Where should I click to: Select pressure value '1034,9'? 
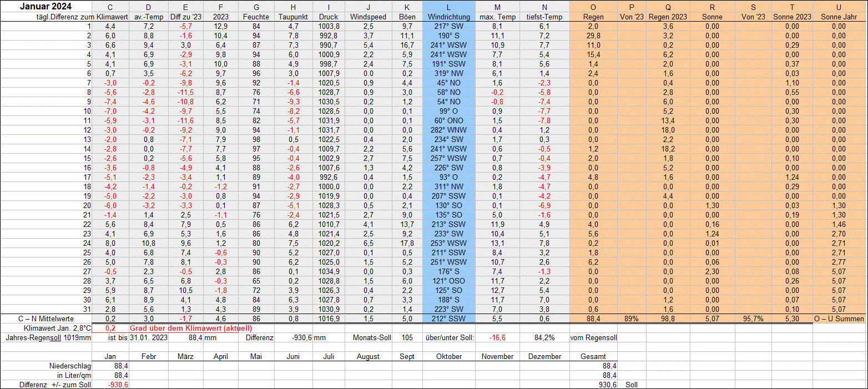tap(329, 271)
